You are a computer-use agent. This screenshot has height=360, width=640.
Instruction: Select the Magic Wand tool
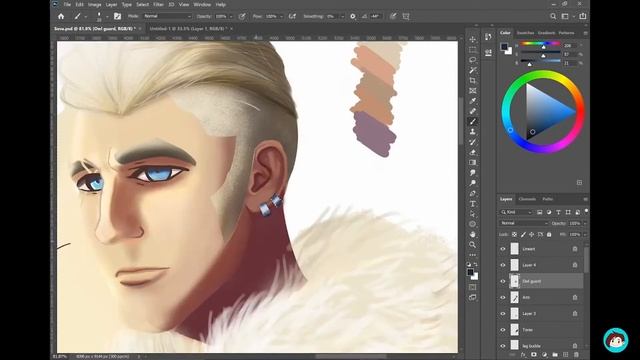473,70
